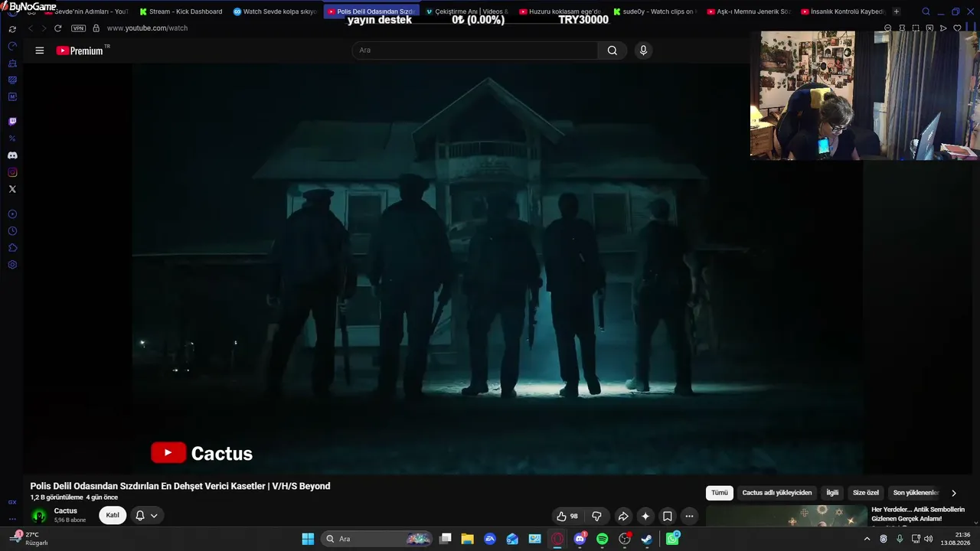Image resolution: width=980 pixels, height=551 pixels.
Task: Switch to the 'Huzuru koklasam ege'de' tab
Action: 560,11
